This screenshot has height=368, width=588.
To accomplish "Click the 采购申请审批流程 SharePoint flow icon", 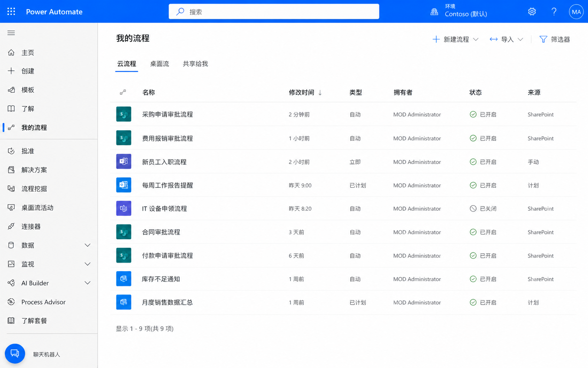I will [123, 114].
